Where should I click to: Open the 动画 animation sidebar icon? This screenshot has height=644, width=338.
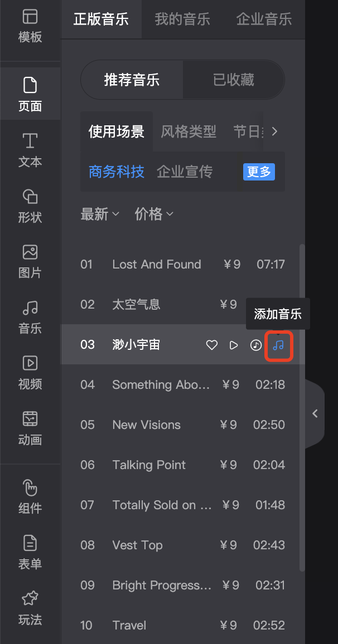30,428
